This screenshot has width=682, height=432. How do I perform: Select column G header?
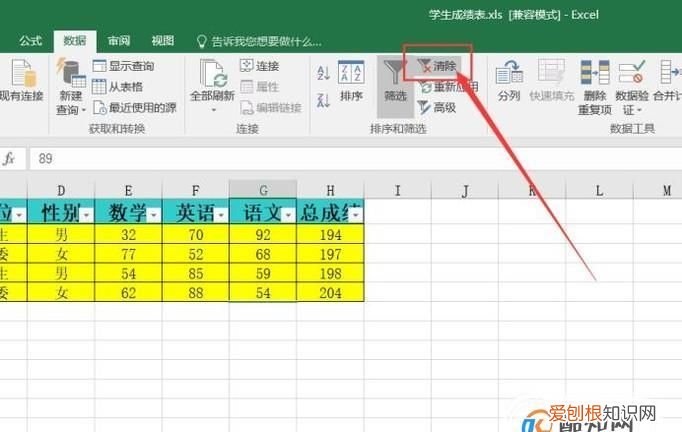click(x=263, y=190)
